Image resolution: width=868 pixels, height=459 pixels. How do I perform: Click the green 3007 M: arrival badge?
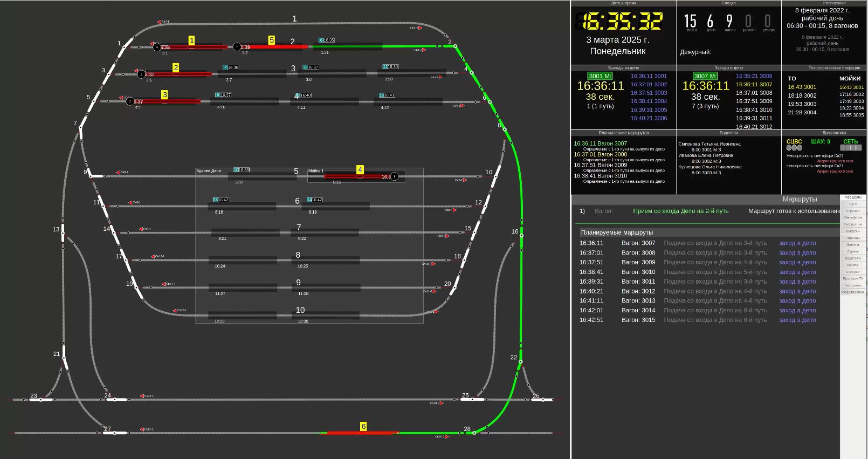(x=705, y=76)
